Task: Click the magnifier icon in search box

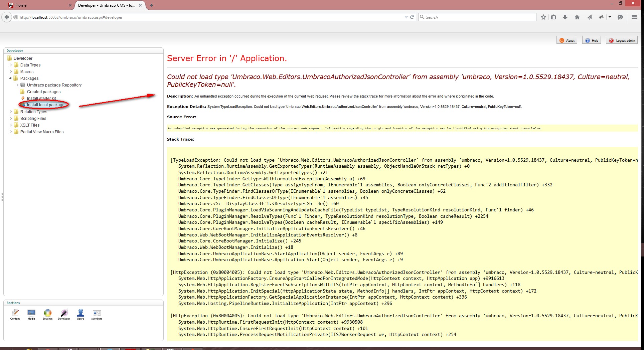Action: pos(422,17)
